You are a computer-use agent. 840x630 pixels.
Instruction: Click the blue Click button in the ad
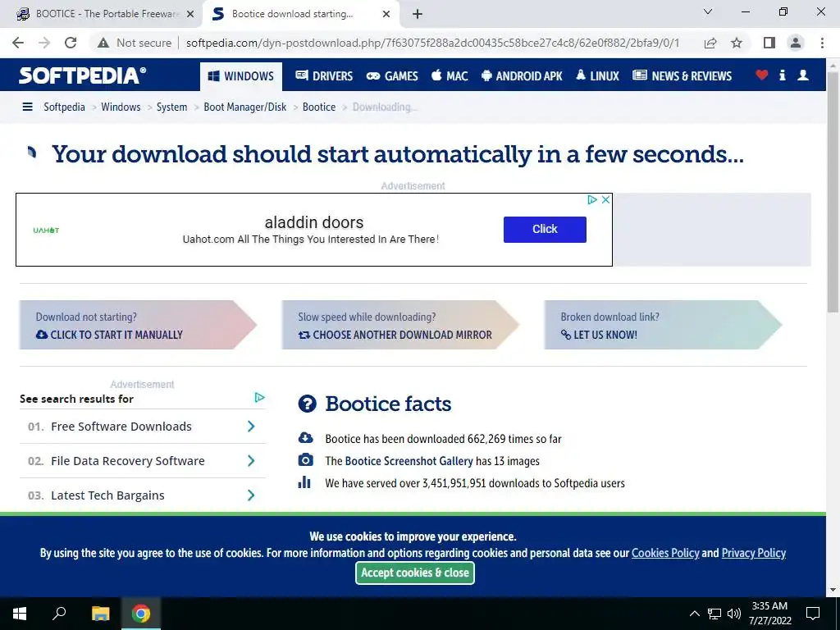[545, 230]
